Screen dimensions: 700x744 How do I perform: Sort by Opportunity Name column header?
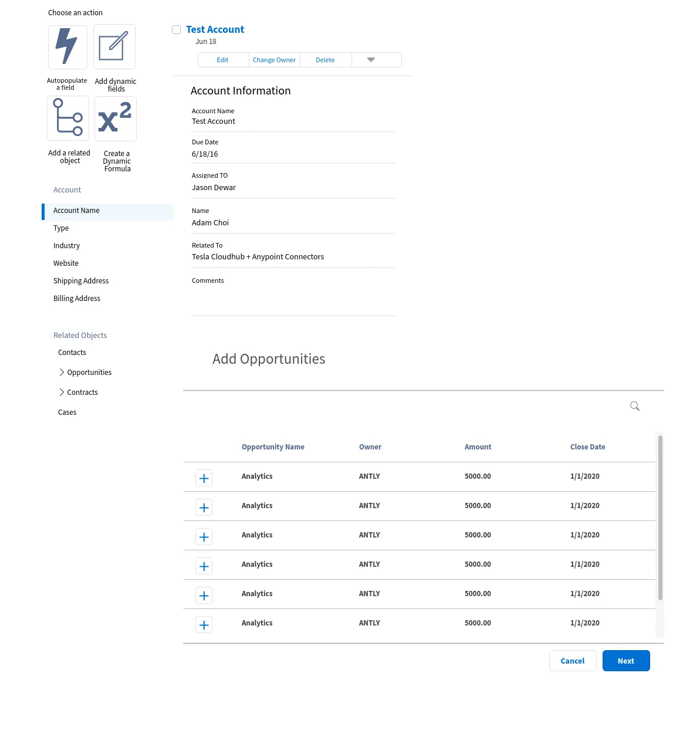(273, 447)
